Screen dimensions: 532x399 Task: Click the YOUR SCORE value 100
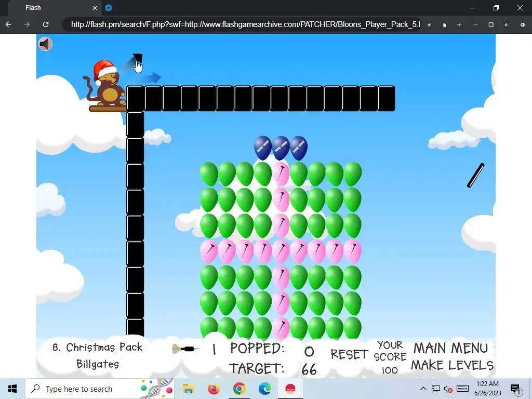(390, 370)
